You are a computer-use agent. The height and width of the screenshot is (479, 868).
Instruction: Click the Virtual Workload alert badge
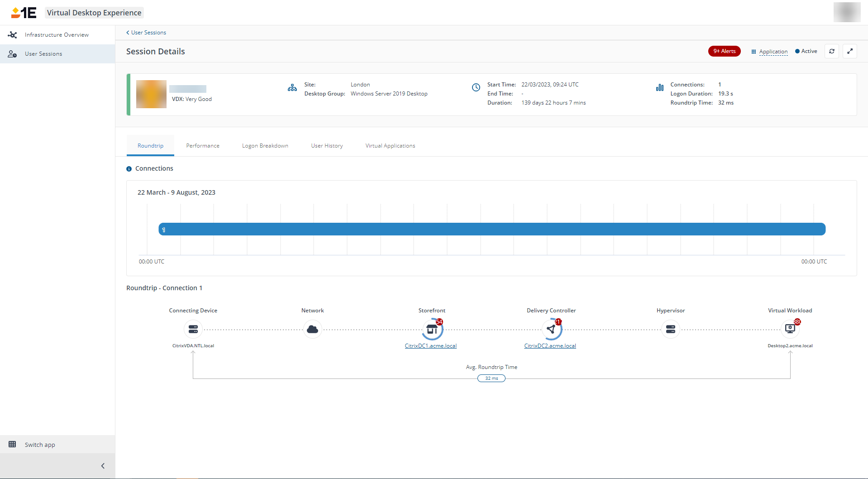tap(797, 322)
